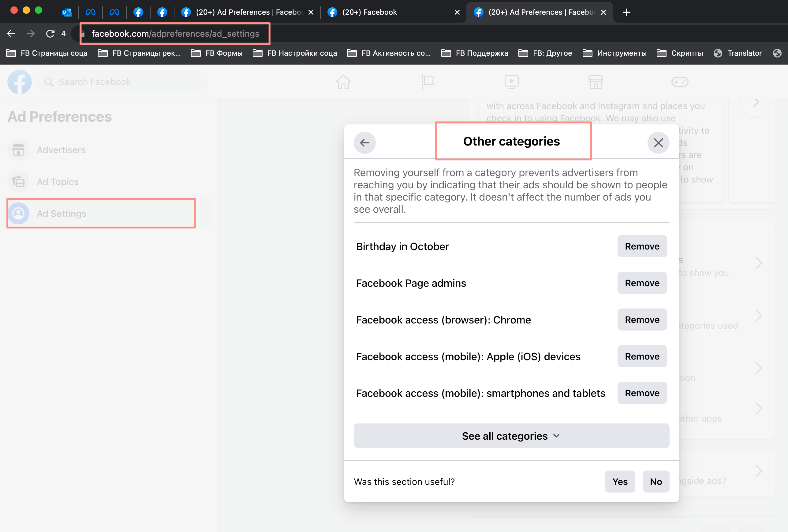This screenshot has height=532, width=788.
Task: Expand the row ending 'to show you'
Action: [759, 263]
